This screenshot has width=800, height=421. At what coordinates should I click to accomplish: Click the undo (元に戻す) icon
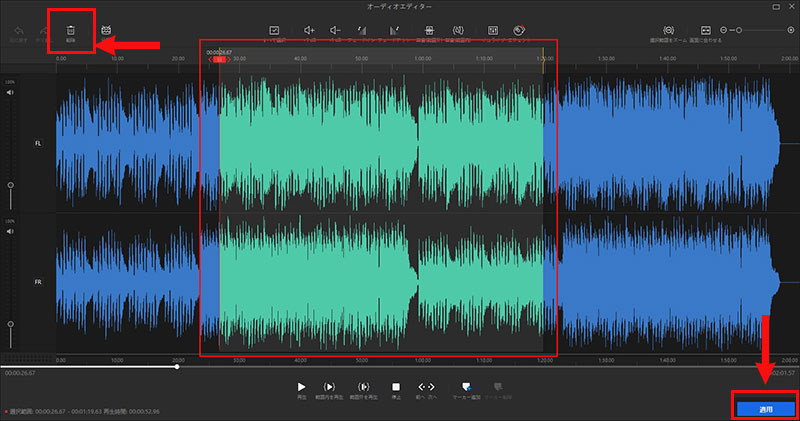tap(17, 32)
